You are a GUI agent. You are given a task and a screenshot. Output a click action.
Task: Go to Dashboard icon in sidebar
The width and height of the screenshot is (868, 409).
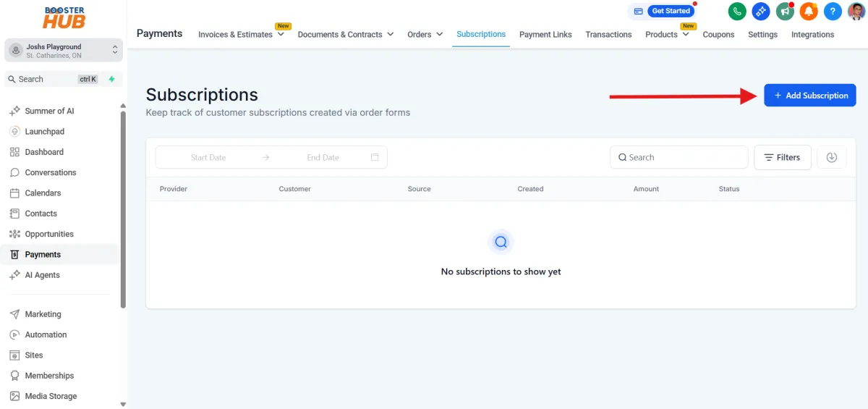[x=14, y=152]
